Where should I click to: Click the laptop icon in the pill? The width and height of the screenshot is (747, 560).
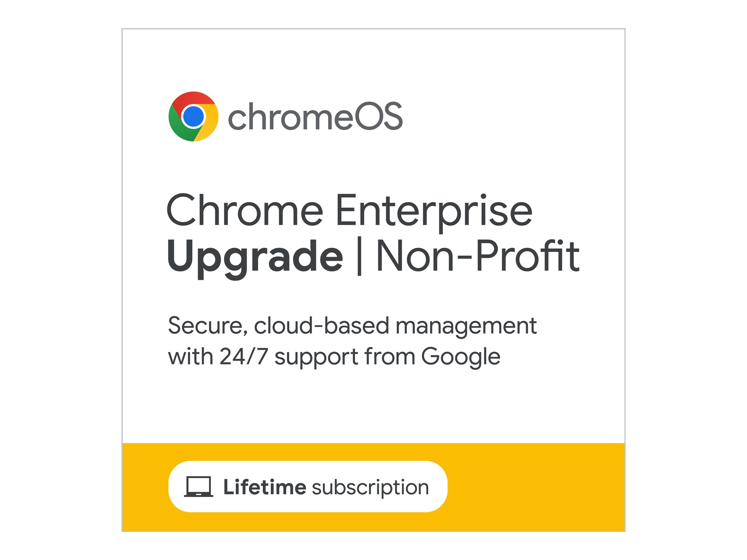coord(199,487)
